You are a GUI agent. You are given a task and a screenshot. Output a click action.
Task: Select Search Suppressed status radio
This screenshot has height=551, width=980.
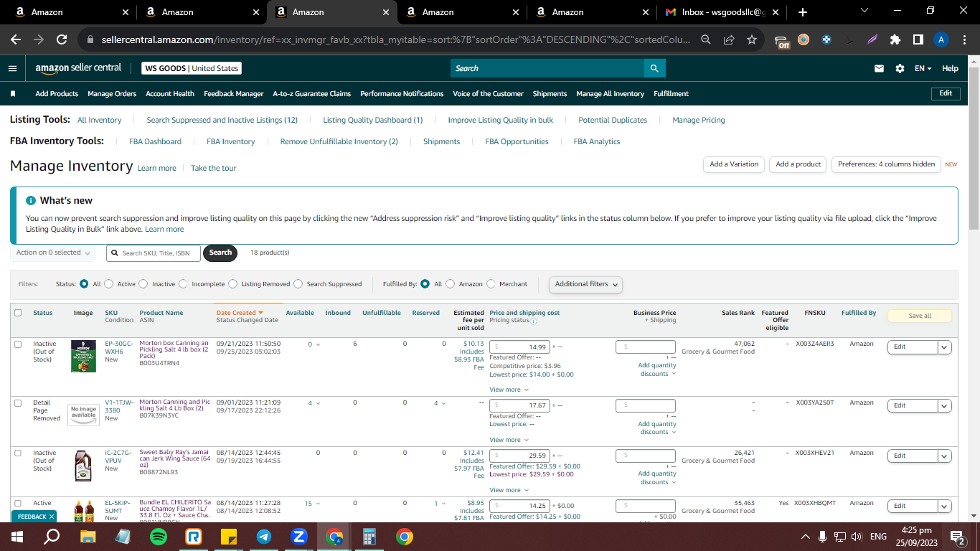(298, 284)
